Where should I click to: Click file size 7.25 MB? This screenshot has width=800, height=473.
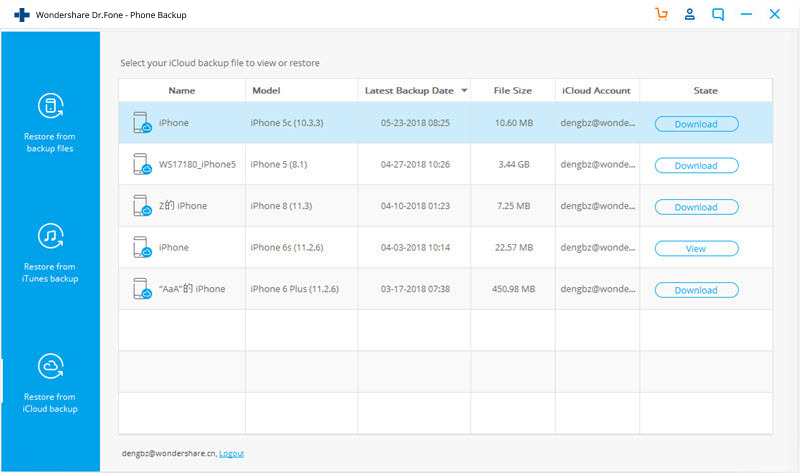pyautogui.click(x=514, y=206)
